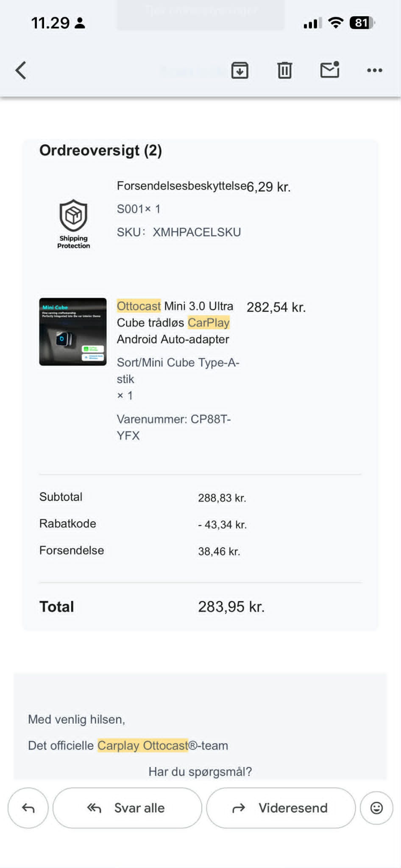Archive this email with the archive icon

[x=240, y=70]
